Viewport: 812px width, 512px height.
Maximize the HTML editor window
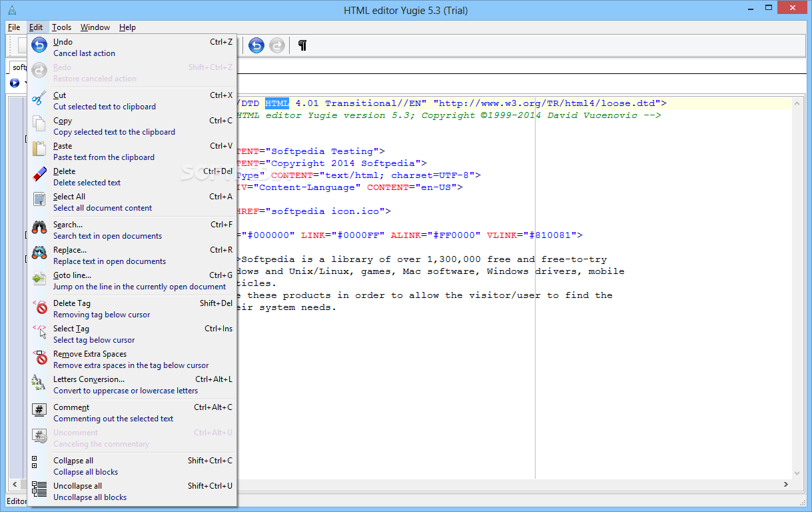(x=768, y=8)
